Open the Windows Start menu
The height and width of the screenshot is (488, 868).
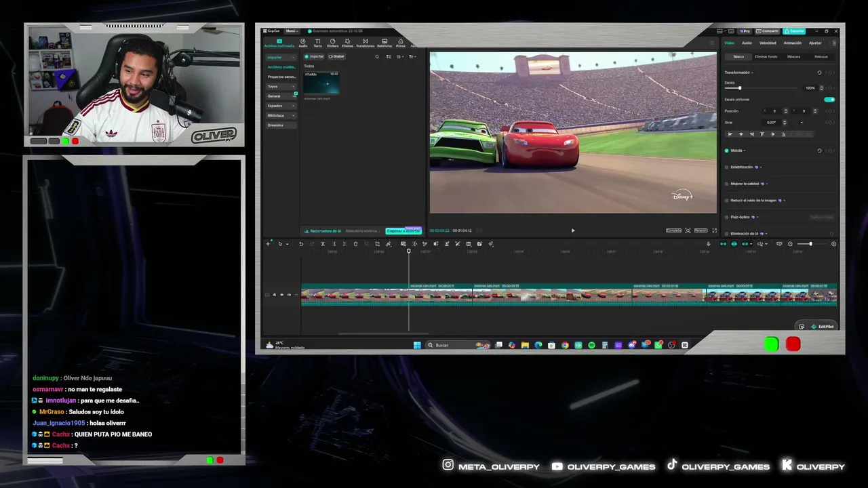pyautogui.click(x=417, y=345)
